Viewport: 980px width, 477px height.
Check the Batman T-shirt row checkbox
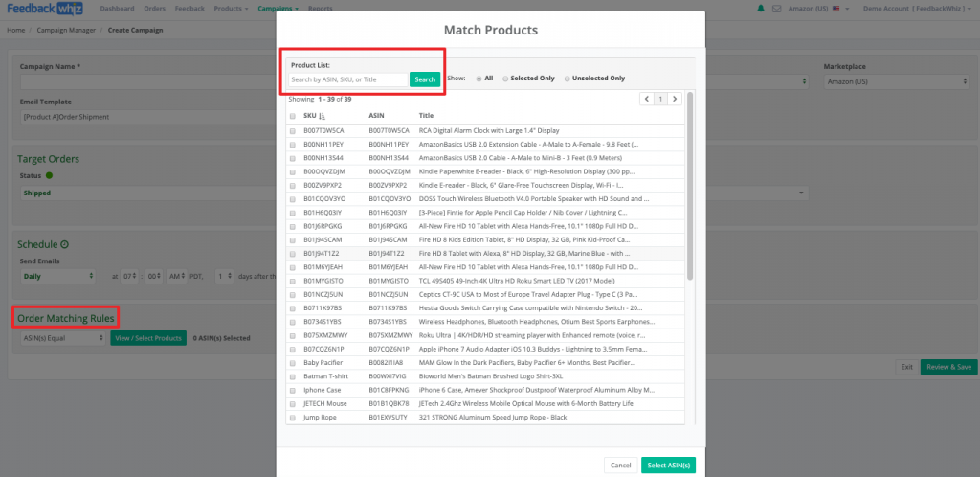[x=293, y=376]
